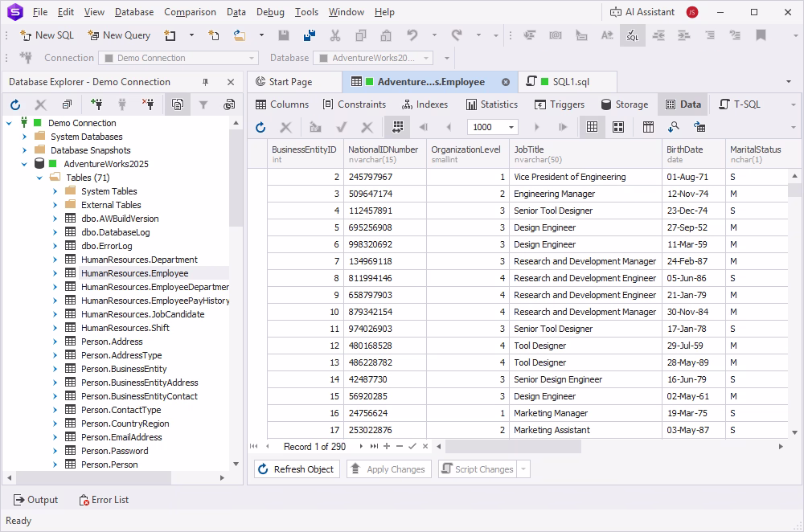804x532 pixels.
Task: Refresh data in the Employee grid toolbar
Action: point(260,127)
